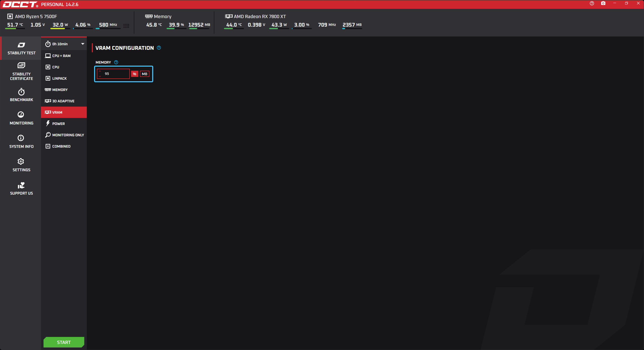This screenshot has width=644, height=350.
Task: Select the Linpack test
Action: pos(59,78)
